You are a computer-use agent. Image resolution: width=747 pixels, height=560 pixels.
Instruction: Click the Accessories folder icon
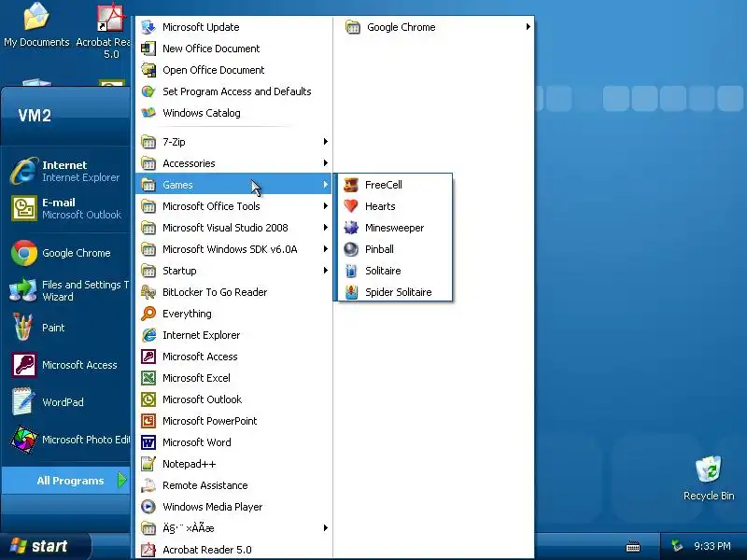148,163
